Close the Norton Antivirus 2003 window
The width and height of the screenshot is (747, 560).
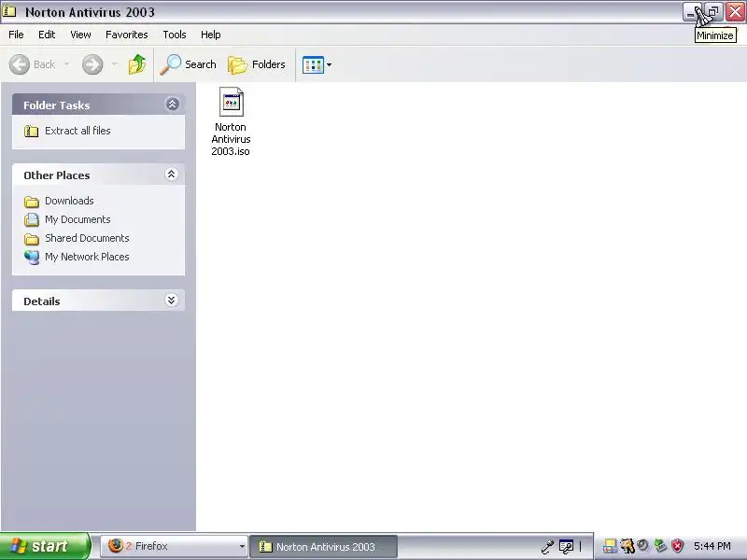coord(735,12)
